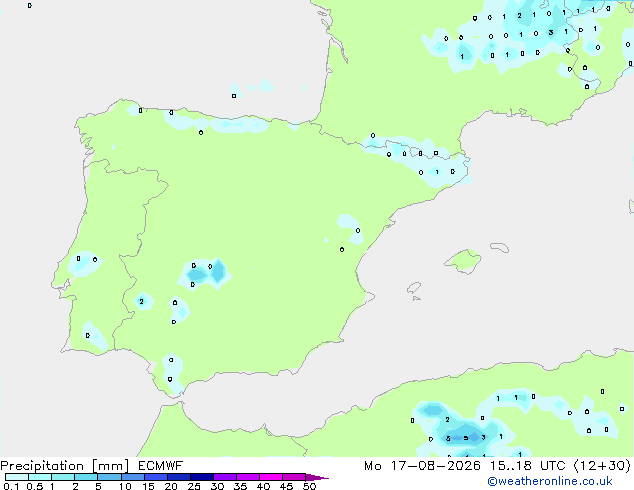Click the 0.5–1 mm legend swatch
This screenshot has height=490, width=634.
pyautogui.click(x=40, y=477)
